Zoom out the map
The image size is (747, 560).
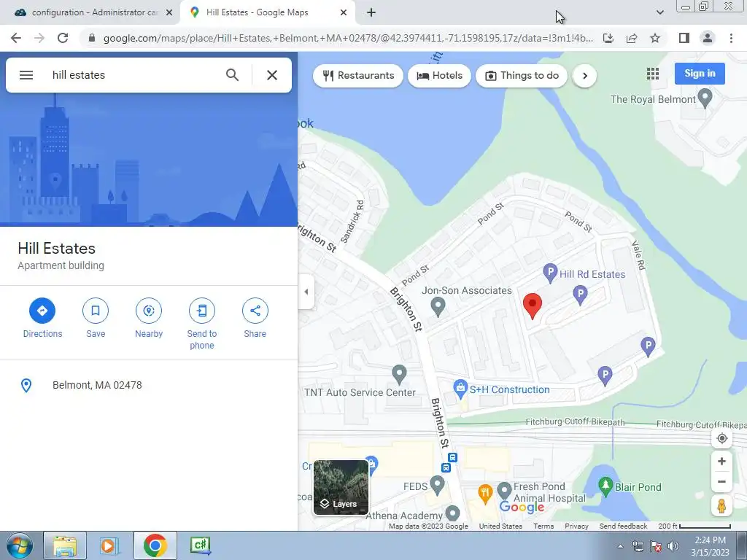click(x=721, y=481)
